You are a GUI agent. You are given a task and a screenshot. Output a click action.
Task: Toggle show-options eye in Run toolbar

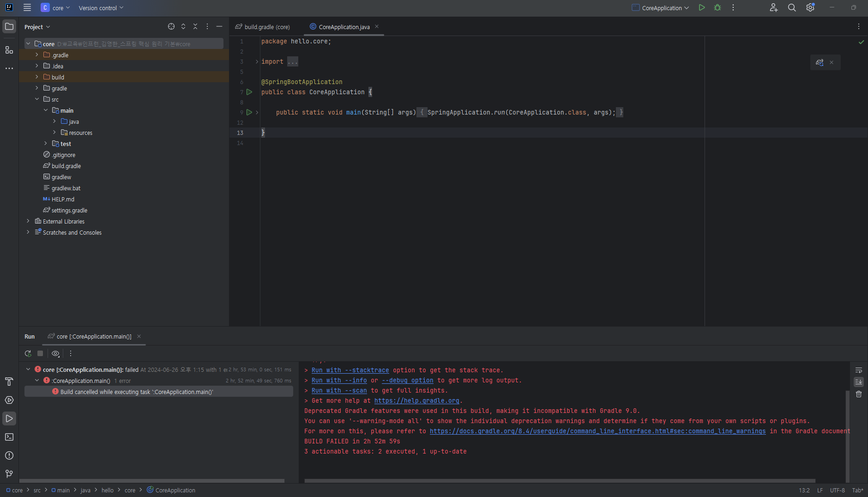(x=55, y=353)
